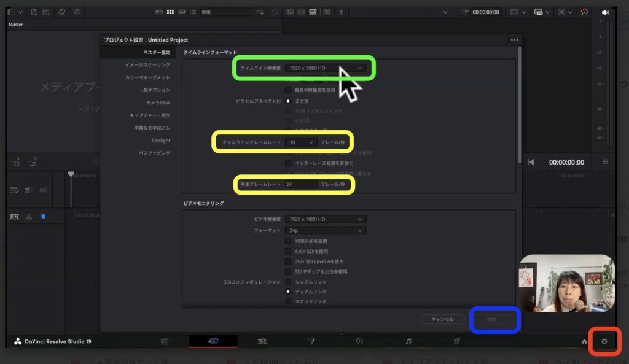Open the Fusion page icon
Viewport: 629px width, 364px height.
click(311, 341)
